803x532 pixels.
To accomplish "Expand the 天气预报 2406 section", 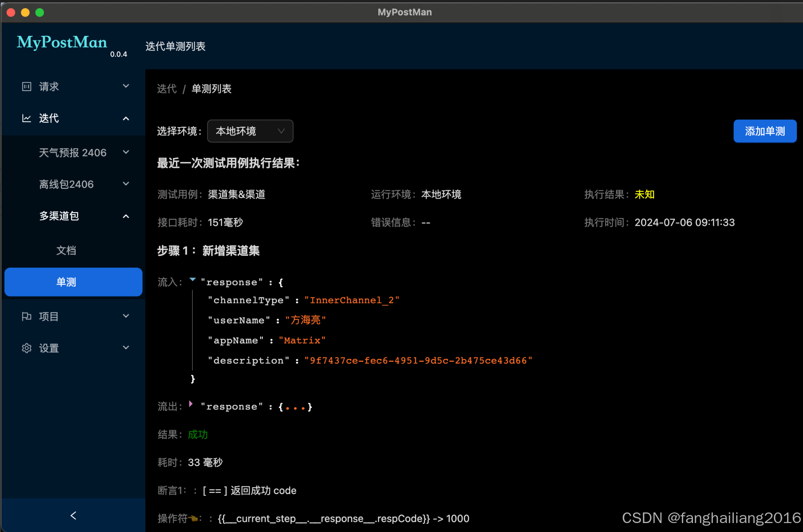I will (x=126, y=152).
